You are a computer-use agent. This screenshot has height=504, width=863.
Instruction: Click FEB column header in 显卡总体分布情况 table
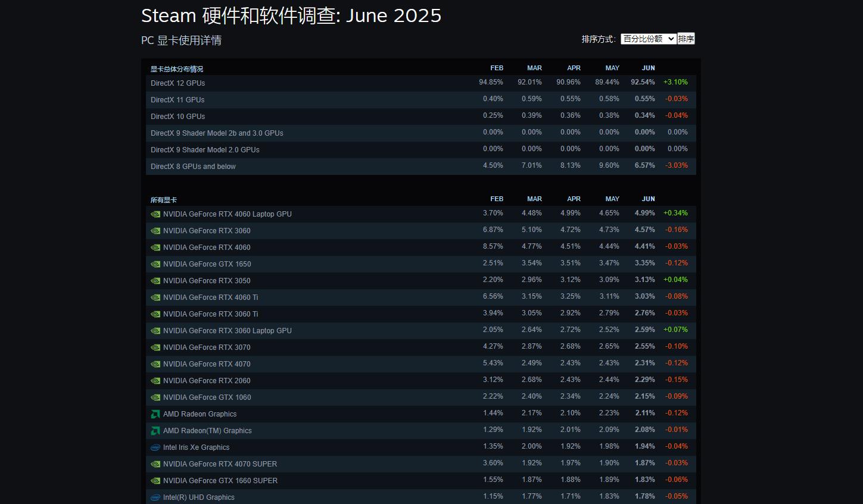[496, 68]
